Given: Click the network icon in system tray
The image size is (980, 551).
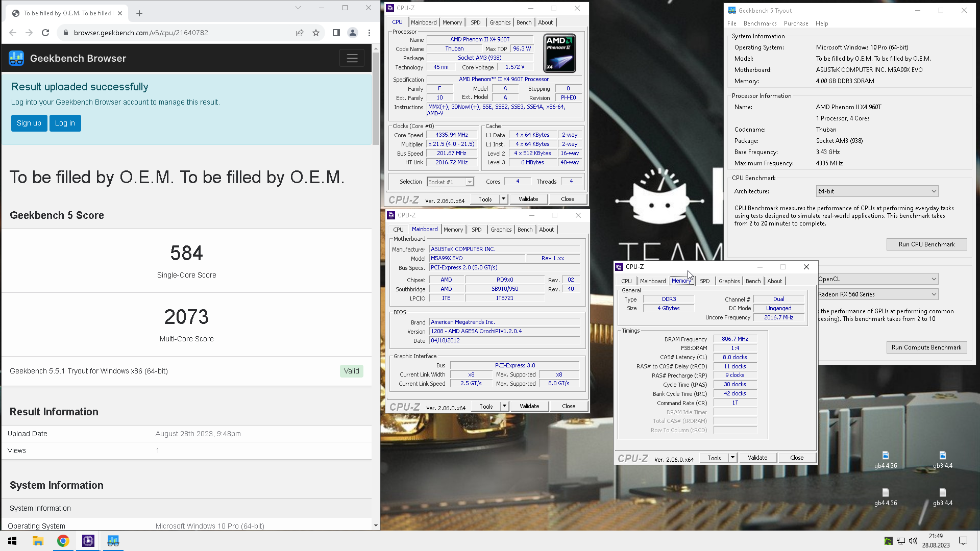Looking at the screenshot, I should click(901, 541).
